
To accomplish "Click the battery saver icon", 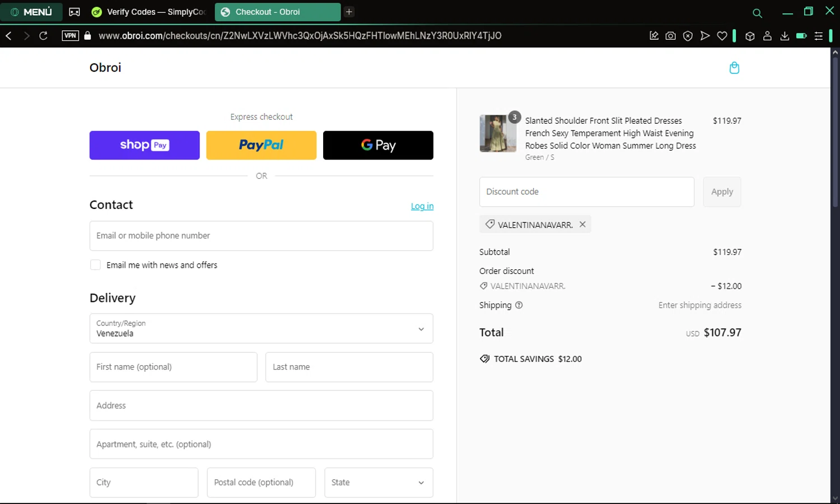I will 801,36.
